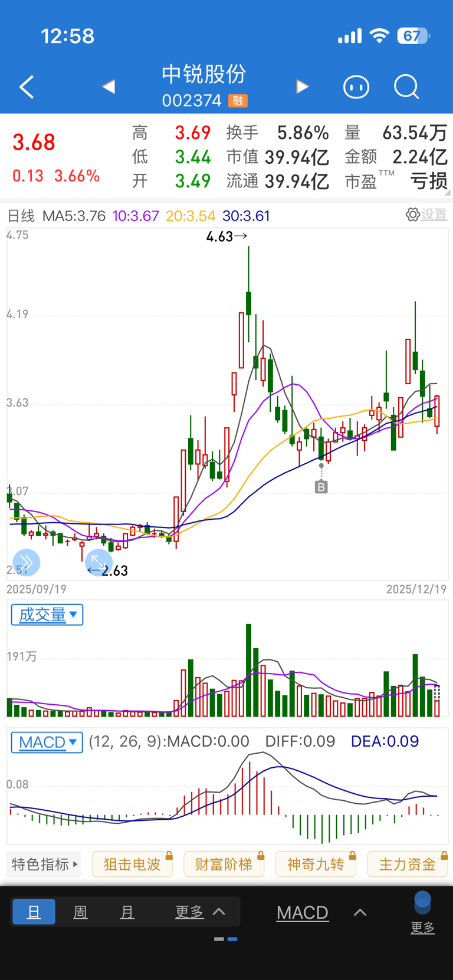Tap the purple 10:3.67 MA label
The width and height of the screenshot is (453, 980).
point(136,216)
